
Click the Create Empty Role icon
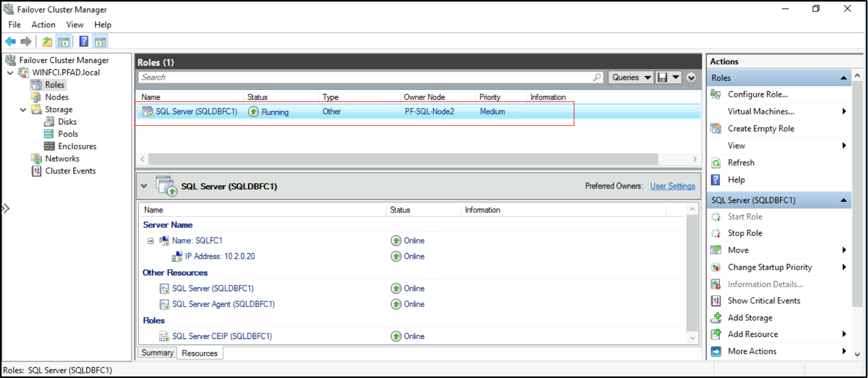pos(716,129)
